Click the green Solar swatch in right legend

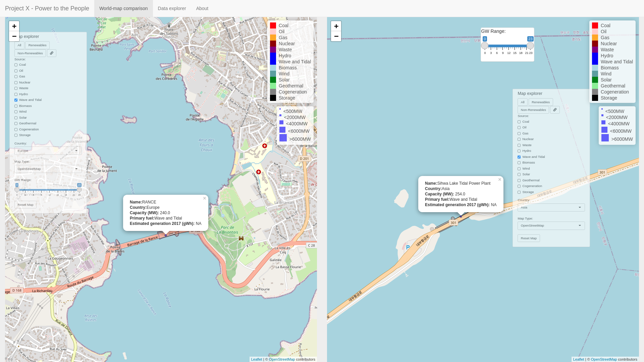pyautogui.click(x=595, y=80)
